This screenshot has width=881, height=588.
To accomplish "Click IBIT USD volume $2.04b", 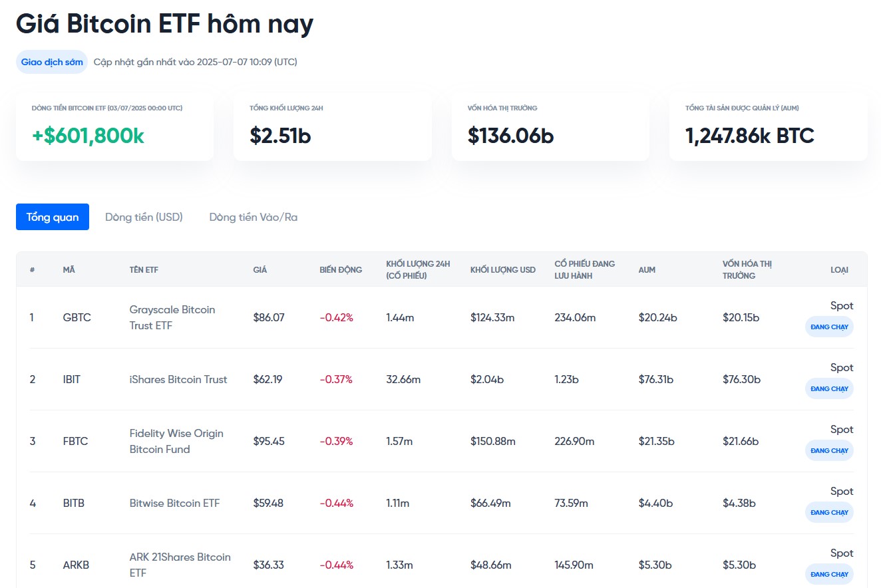I will tap(487, 379).
